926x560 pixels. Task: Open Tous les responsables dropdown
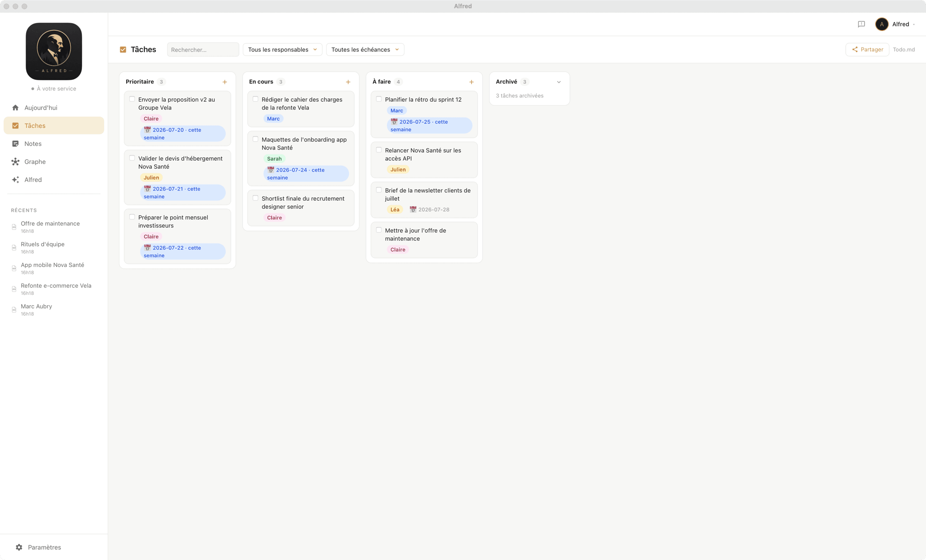pyautogui.click(x=282, y=50)
